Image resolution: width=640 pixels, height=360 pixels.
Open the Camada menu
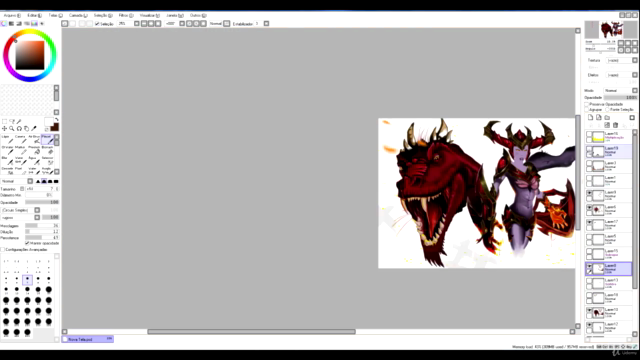pyautogui.click(x=78, y=16)
